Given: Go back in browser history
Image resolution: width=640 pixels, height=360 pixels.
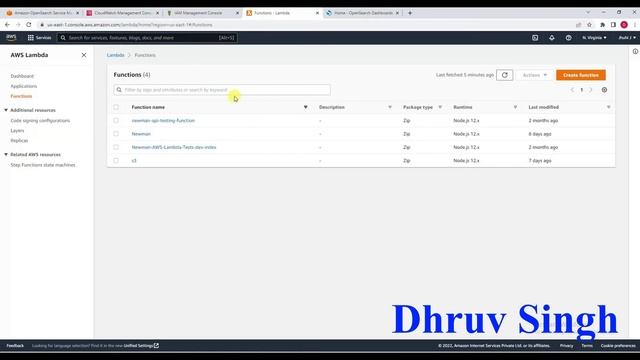Looking at the screenshot, I should 7,25.
